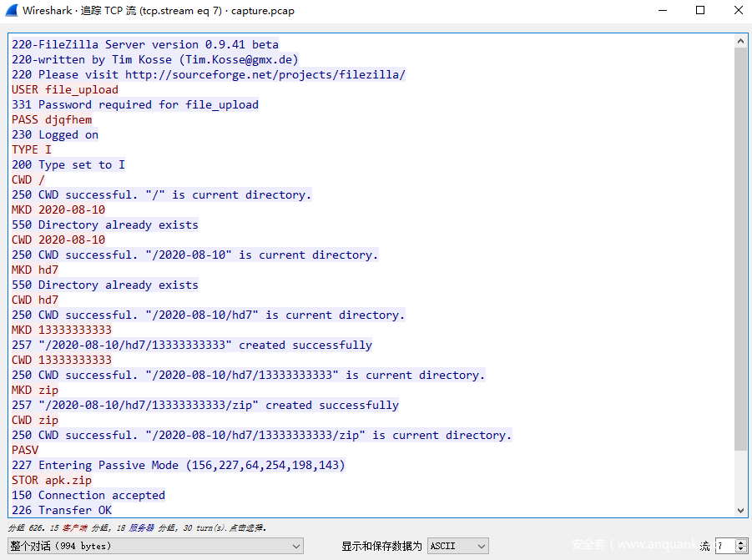Image resolution: width=752 pixels, height=560 pixels.
Task: Click the 'PASV' command line
Action: pyautogui.click(x=25, y=450)
